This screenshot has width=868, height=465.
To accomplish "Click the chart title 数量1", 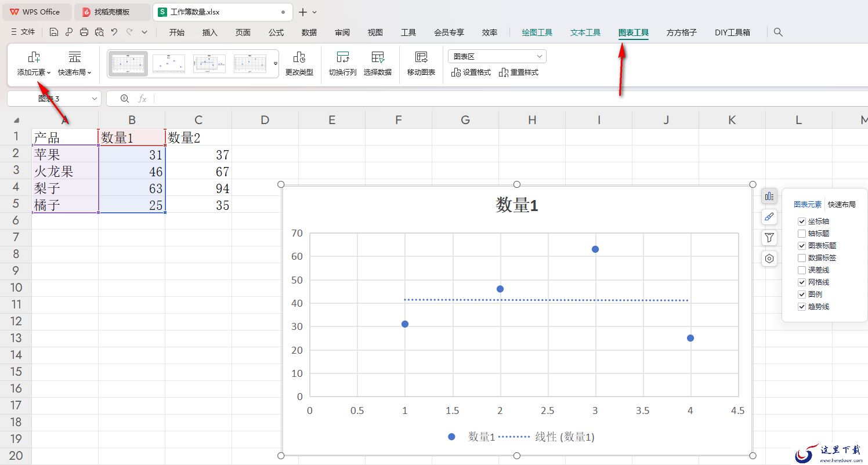I will (517, 205).
